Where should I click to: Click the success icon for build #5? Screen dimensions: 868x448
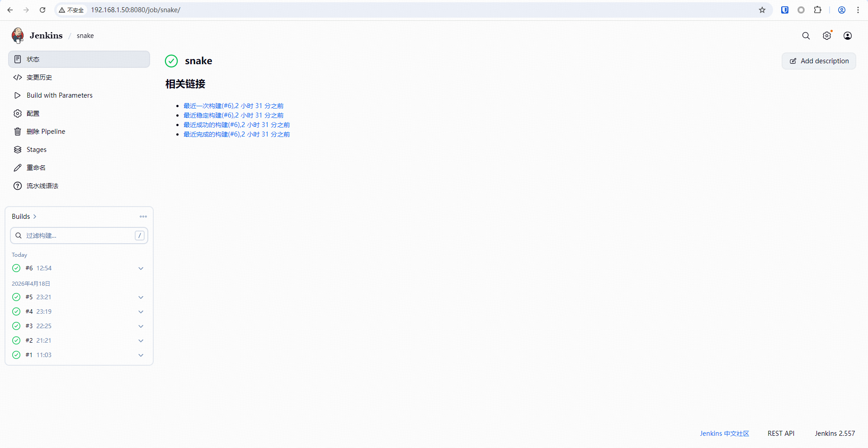coord(16,297)
